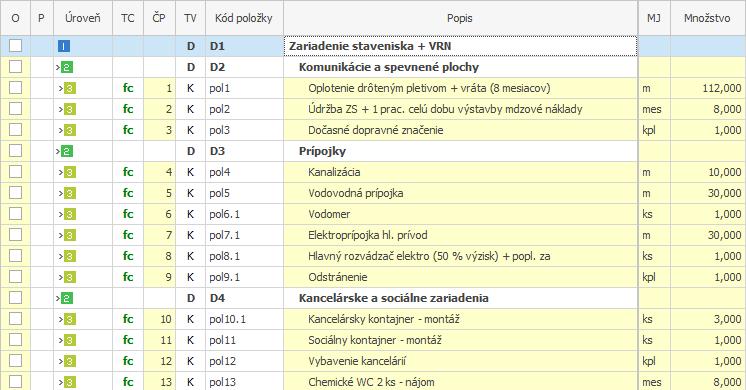The image size is (746, 390).
Task: Check the box for row pol1
Action: click(15, 88)
